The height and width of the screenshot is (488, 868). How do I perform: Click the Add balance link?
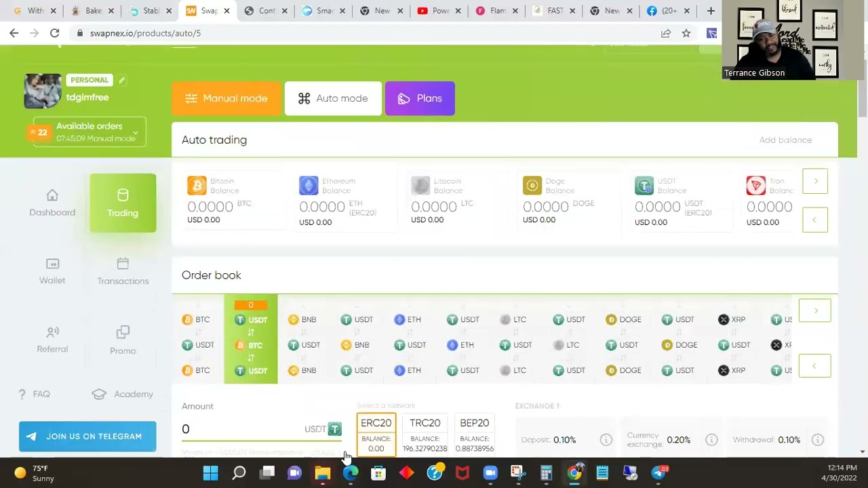(785, 140)
